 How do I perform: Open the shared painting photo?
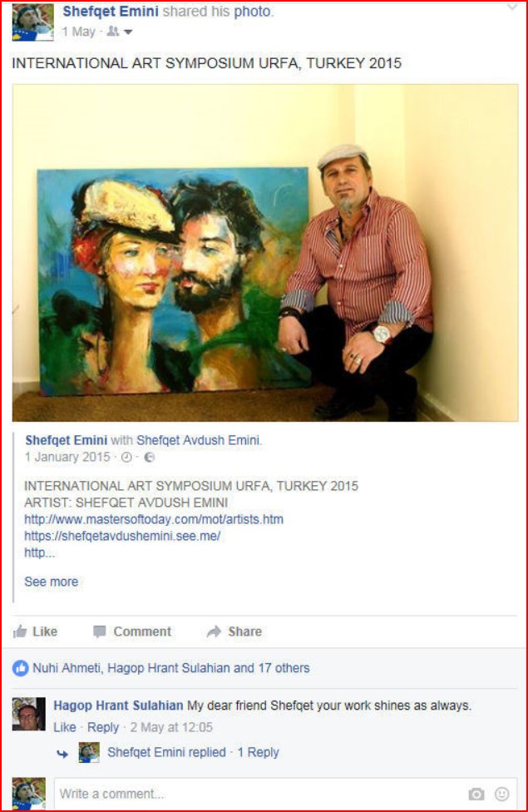(265, 253)
